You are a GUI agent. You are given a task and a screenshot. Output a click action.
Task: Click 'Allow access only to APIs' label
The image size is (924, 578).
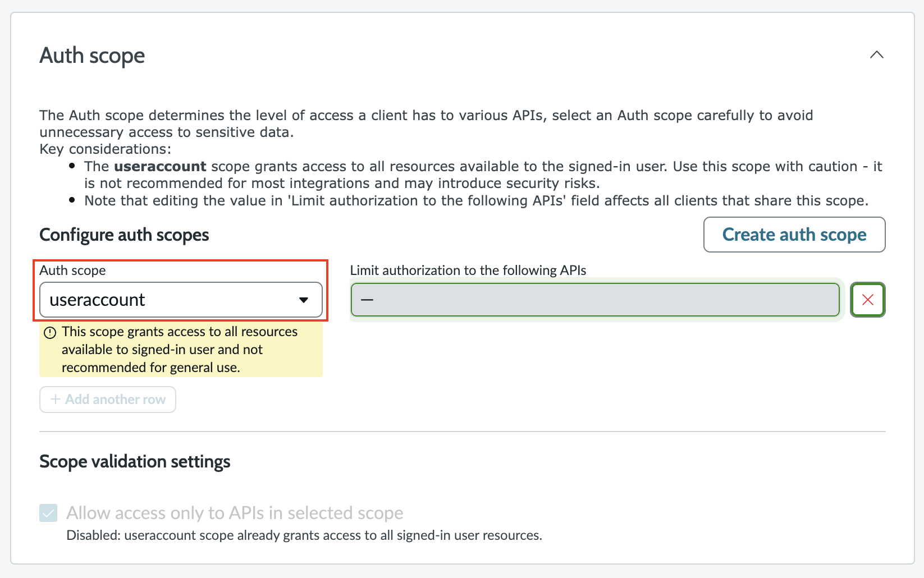(x=235, y=513)
